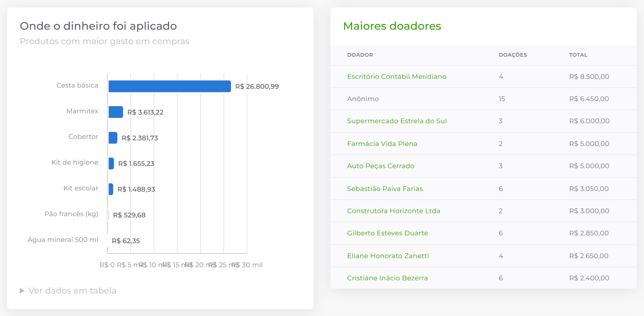Open donor Escritório Contábil Meridiano

(x=397, y=76)
